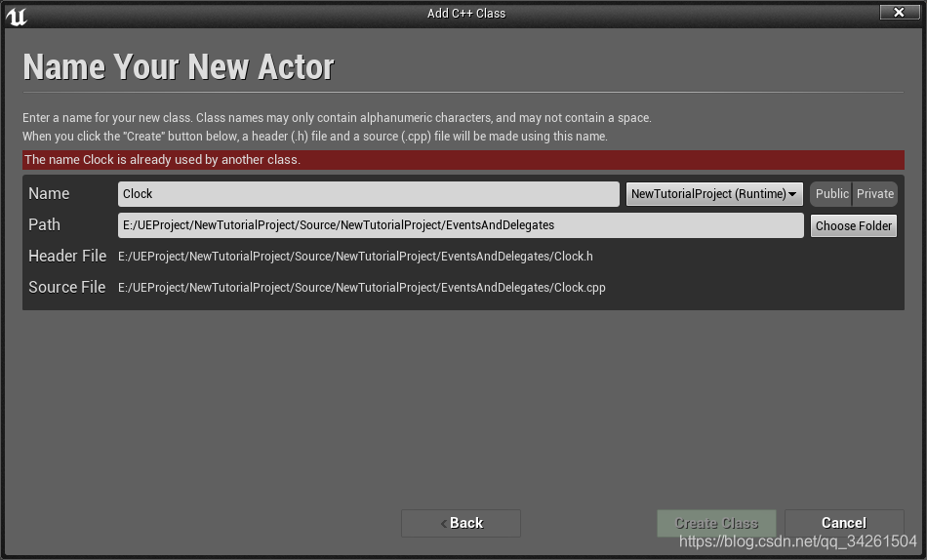
Task: Close the Add C++ Class dialog
Action: 900,12
